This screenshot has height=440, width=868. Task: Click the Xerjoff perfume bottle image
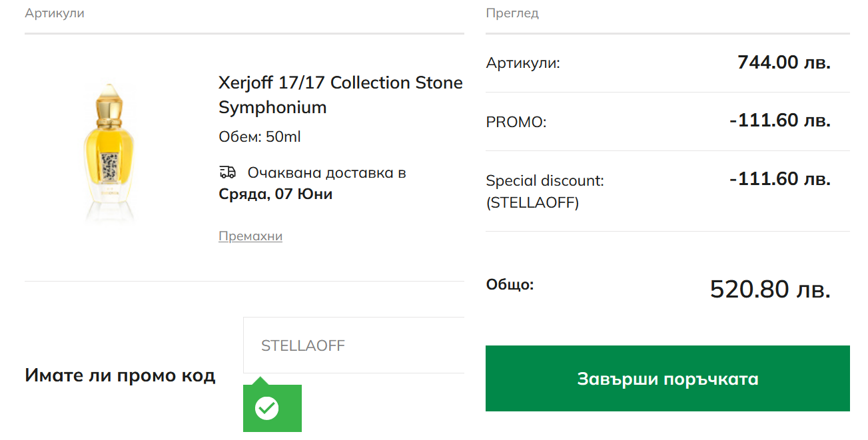tap(109, 152)
